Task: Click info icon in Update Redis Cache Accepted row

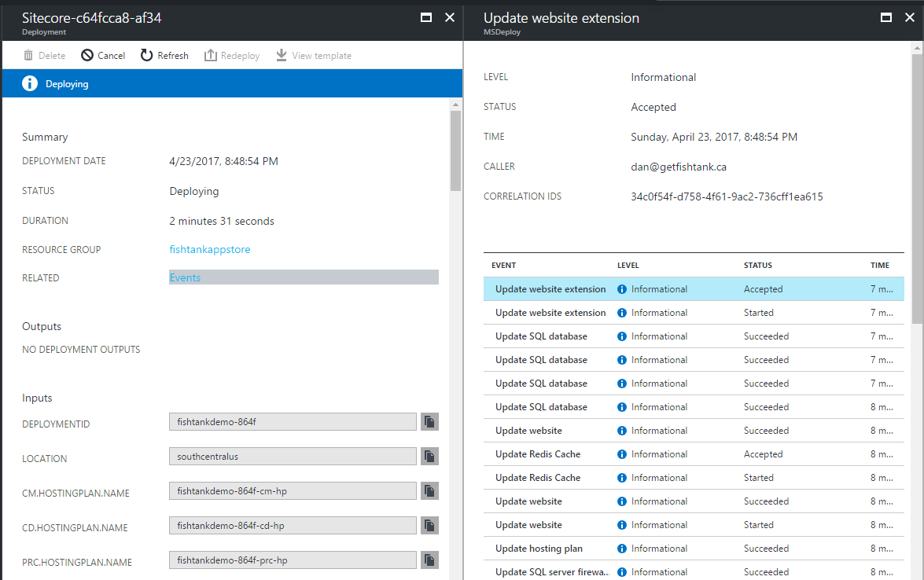Action: pyautogui.click(x=622, y=454)
